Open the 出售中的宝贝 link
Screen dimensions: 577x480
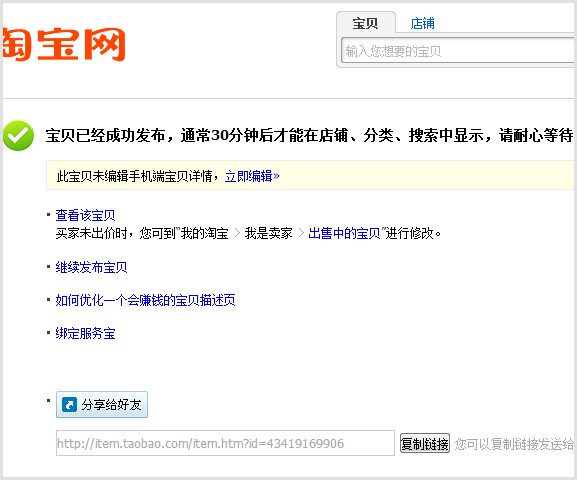tap(344, 233)
